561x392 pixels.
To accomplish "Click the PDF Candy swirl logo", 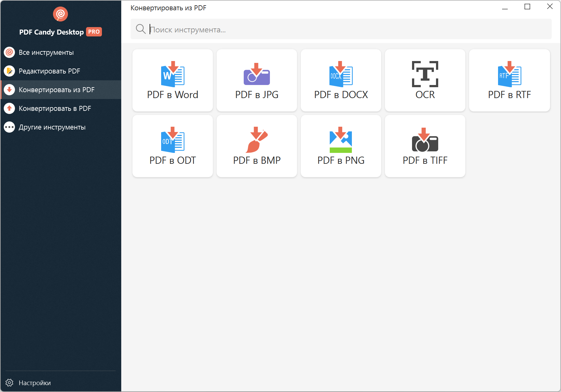I will pyautogui.click(x=60, y=14).
